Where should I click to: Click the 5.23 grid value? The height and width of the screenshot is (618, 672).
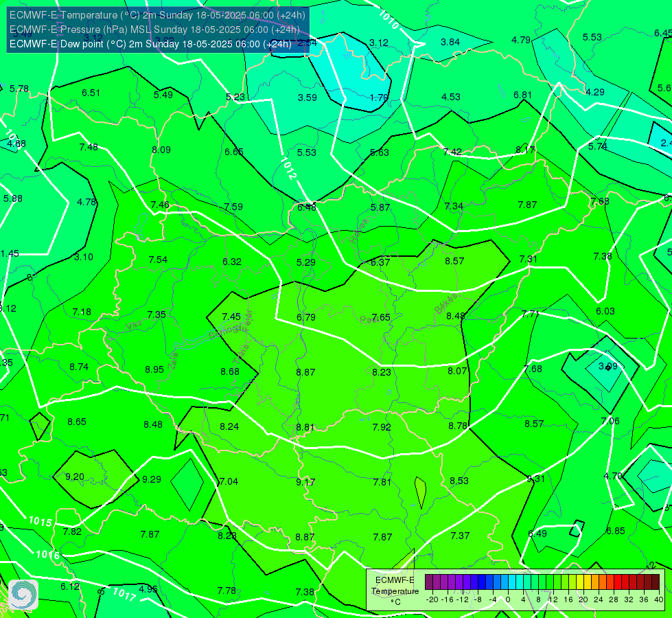point(235,98)
